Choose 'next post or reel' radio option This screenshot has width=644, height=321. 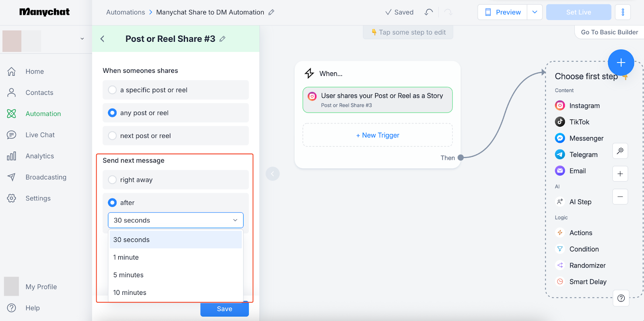point(113,136)
